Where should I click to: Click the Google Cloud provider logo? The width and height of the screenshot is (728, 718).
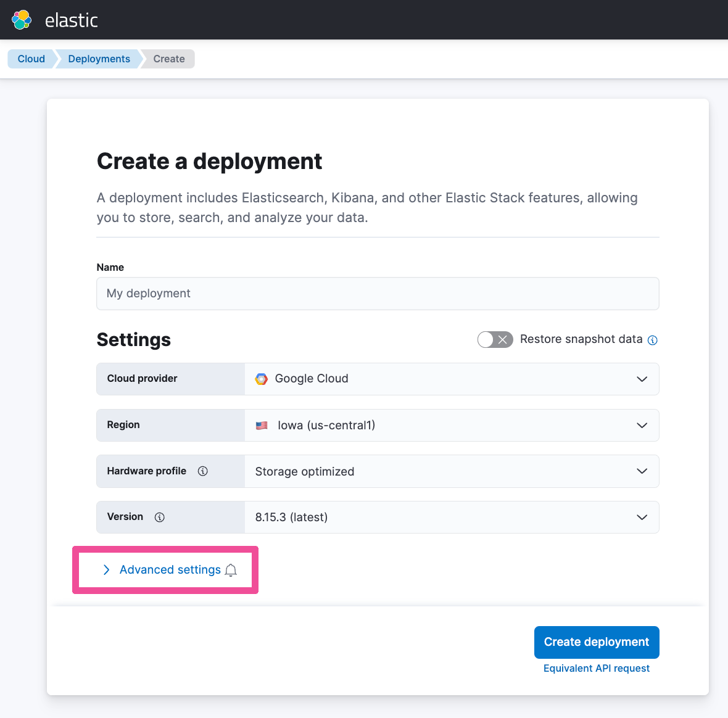(x=262, y=379)
